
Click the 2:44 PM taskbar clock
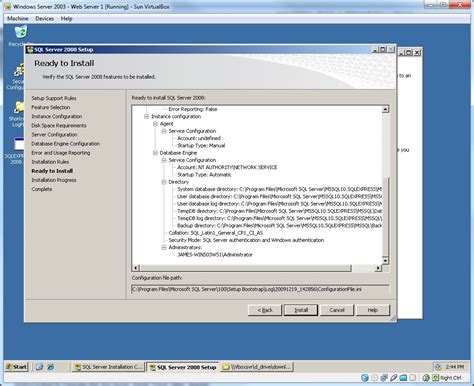pos(454,367)
